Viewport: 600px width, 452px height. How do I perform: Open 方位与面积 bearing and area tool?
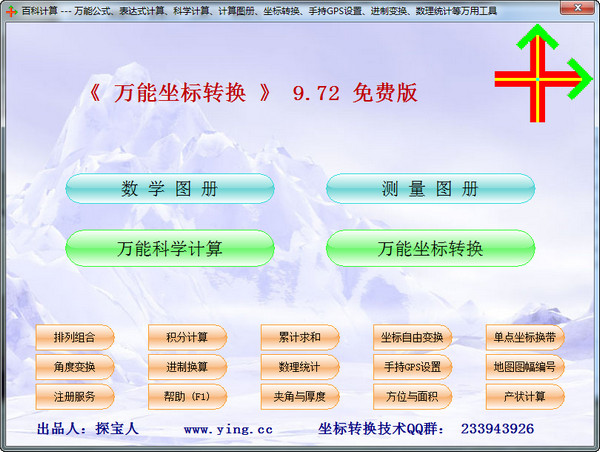[x=412, y=397]
